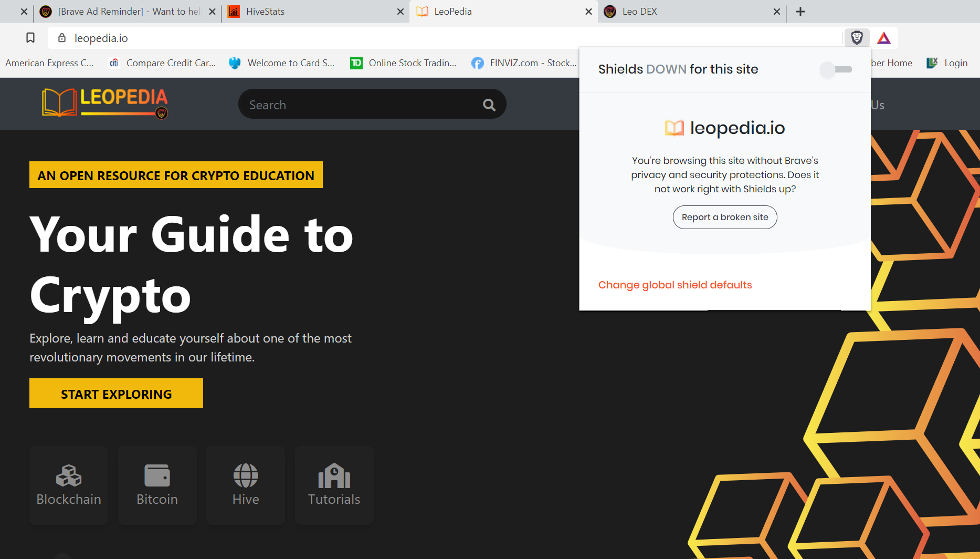Toggle the Brave Shields switch on
The height and width of the screenshot is (559, 980).
(x=836, y=69)
